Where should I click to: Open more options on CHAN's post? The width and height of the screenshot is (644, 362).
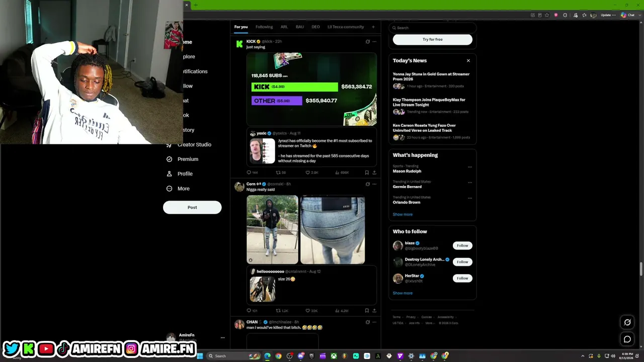(x=374, y=322)
